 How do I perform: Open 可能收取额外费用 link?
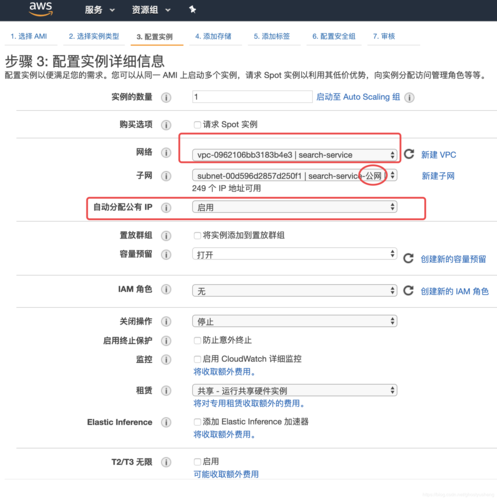pyautogui.click(x=226, y=474)
